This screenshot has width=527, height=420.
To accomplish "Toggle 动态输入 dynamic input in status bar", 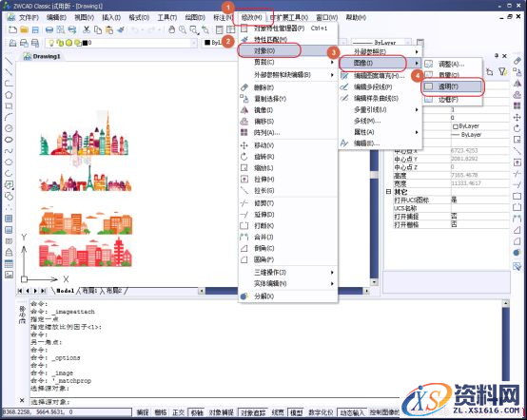I will pyautogui.click(x=352, y=412).
